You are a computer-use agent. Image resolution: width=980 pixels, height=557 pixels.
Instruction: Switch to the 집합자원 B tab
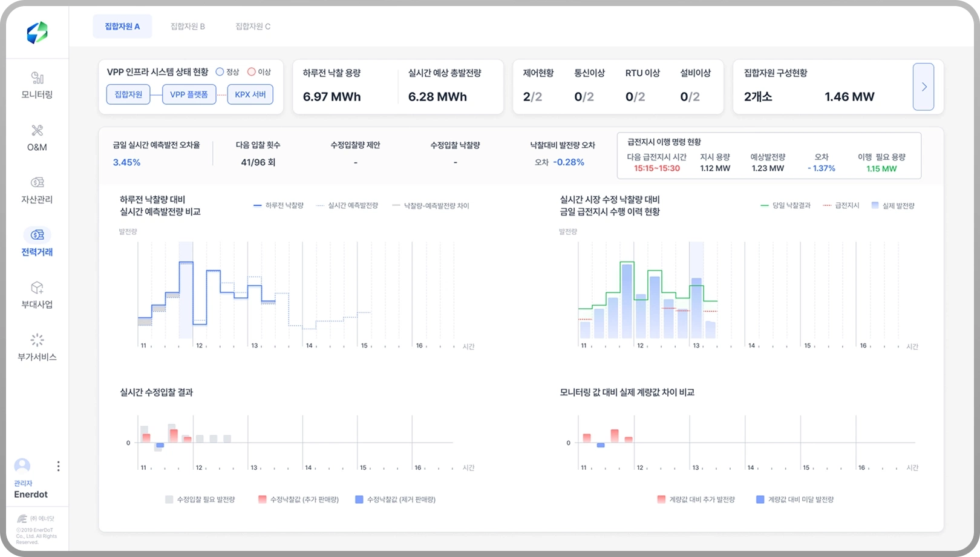click(188, 27)
